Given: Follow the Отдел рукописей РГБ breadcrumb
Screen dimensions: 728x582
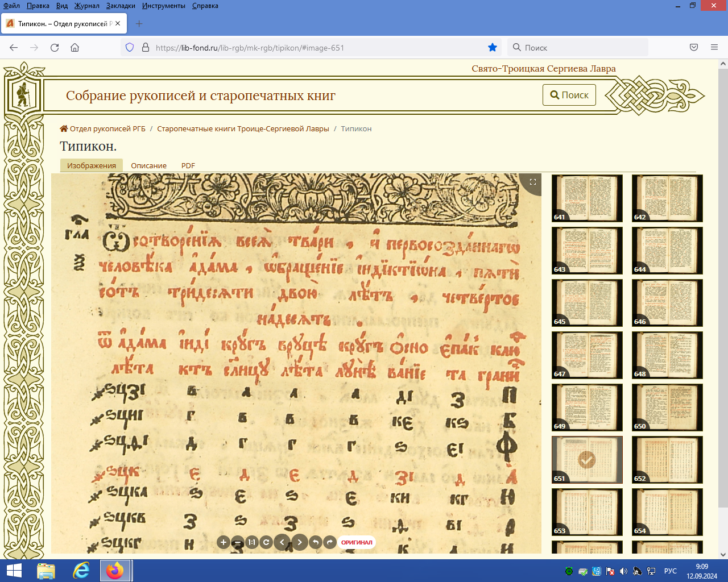Looking at the screenshot, I should (x=102, y=129).
